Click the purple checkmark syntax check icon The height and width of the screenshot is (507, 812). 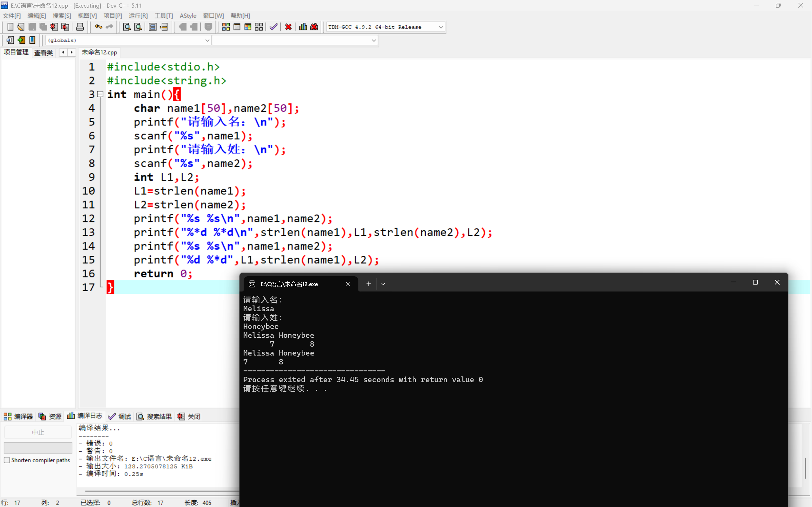click(x=273, y=27)
